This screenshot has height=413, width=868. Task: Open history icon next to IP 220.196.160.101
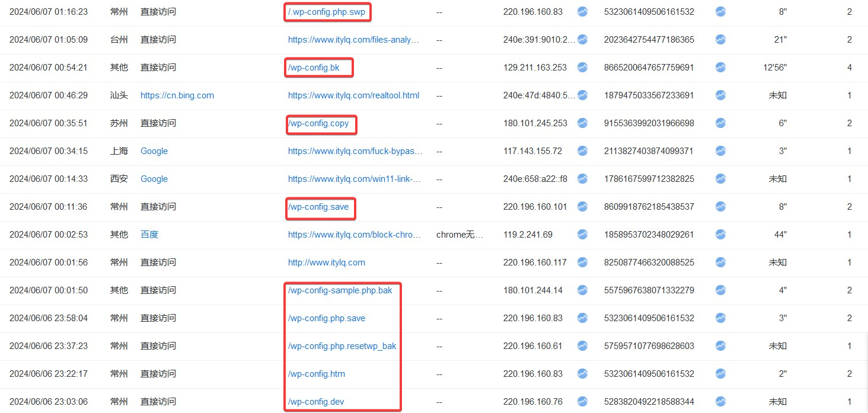(x=582, y=206)
